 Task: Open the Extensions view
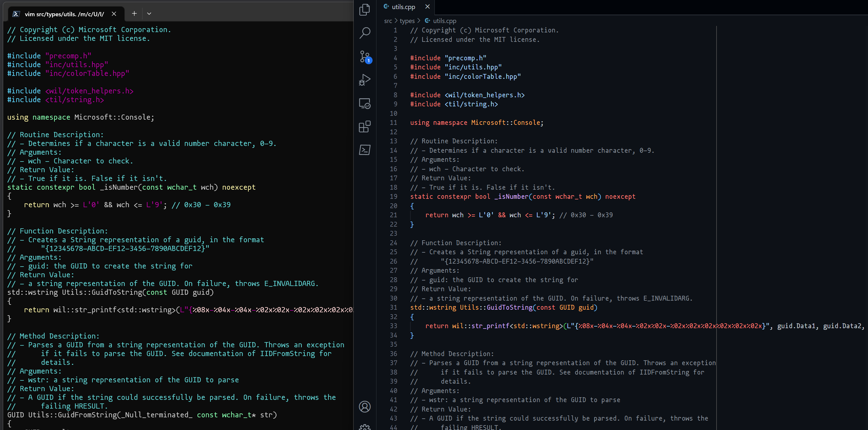364,127
